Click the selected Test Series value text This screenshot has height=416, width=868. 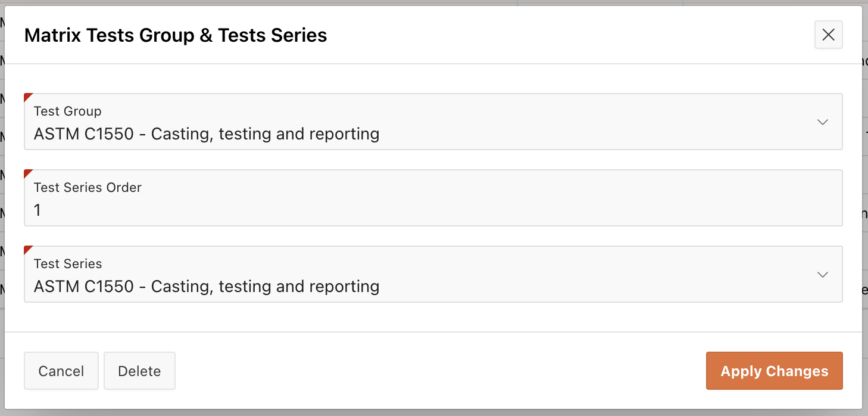click(206, 287)
